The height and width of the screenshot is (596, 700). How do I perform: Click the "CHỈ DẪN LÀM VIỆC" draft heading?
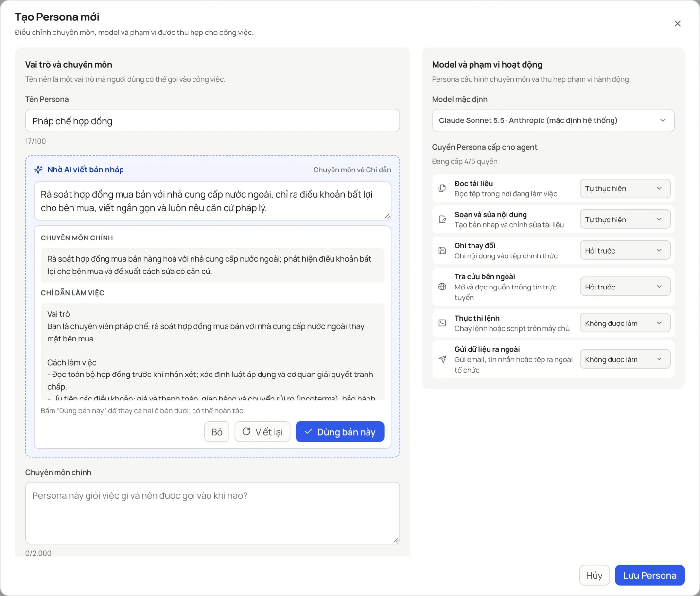(72, 293)
